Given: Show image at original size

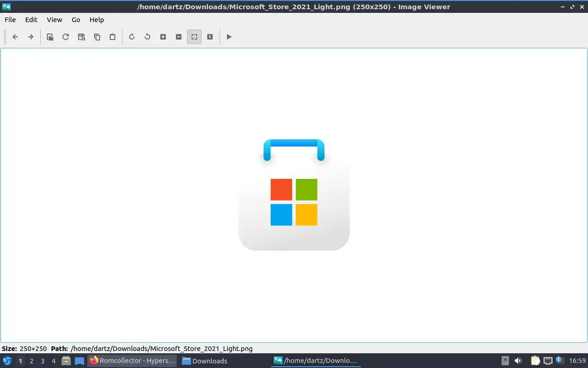Looking at the screenshot, I should point(210,37).
